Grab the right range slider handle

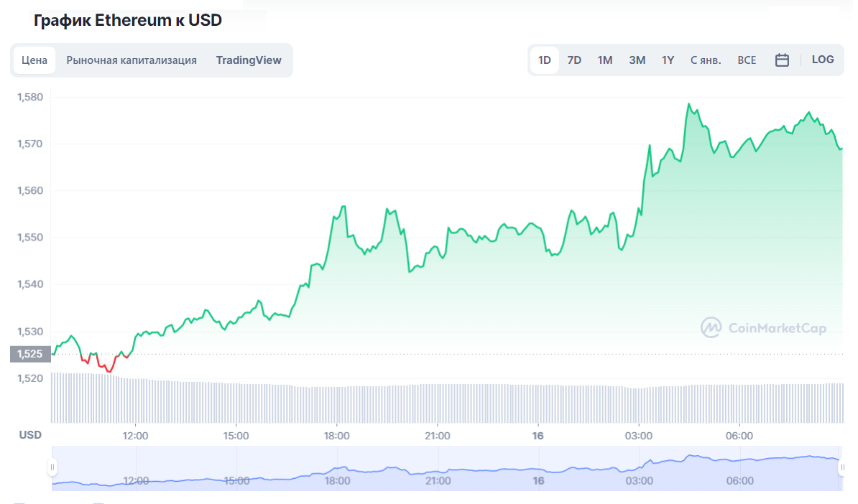(842, 467)
